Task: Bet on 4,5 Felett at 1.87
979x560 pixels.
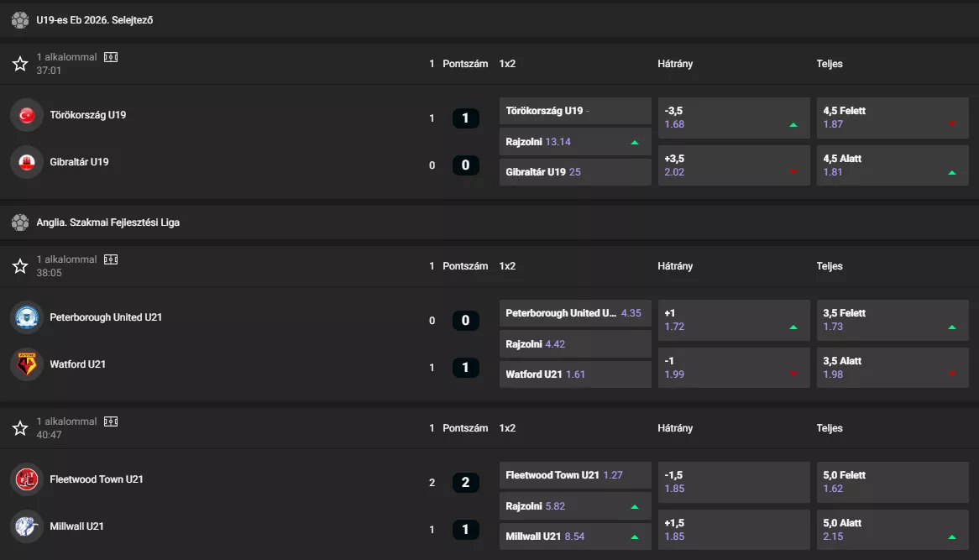Action: pyautogui.click(x=892, y=118)
